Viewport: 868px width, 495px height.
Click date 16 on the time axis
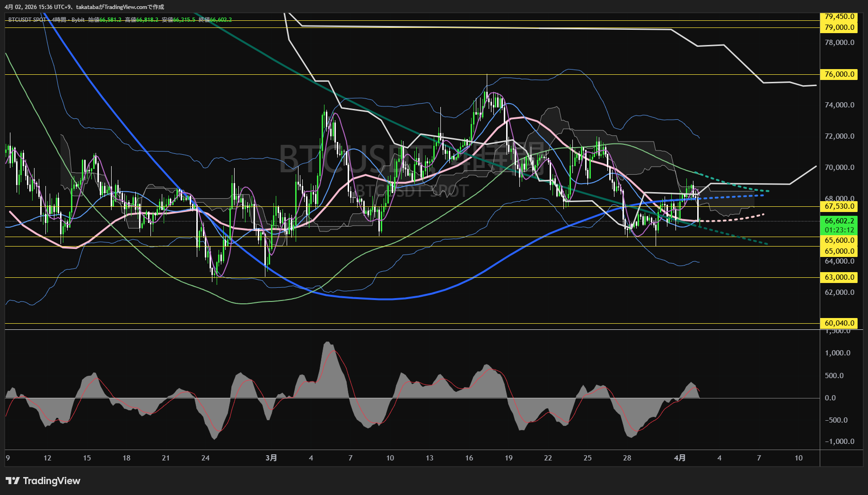(469, 458)
